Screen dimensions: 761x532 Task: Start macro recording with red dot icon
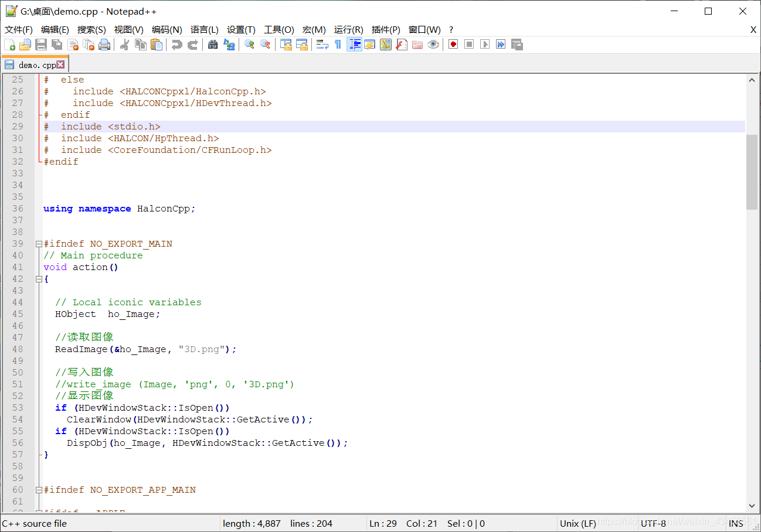(453, 45)
